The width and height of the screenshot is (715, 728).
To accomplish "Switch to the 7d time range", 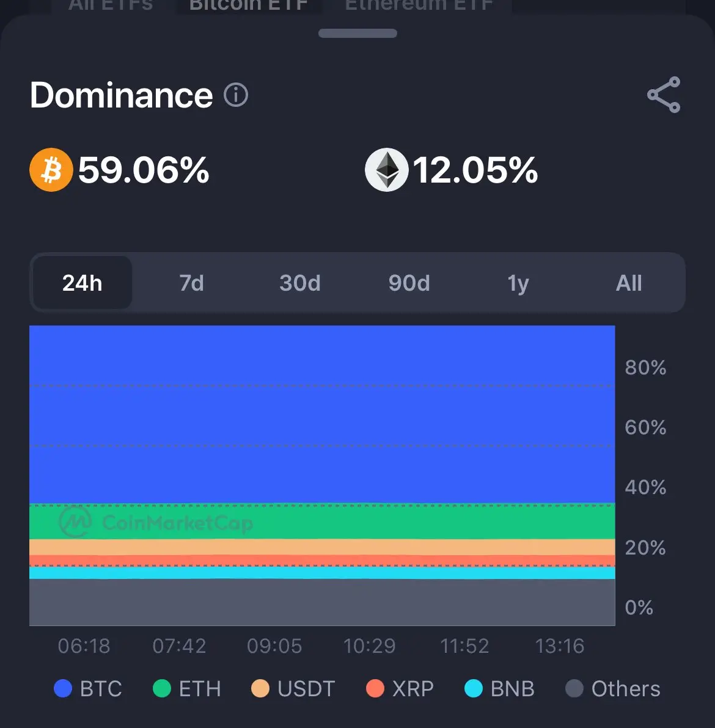I will click(x=191, y=283).
